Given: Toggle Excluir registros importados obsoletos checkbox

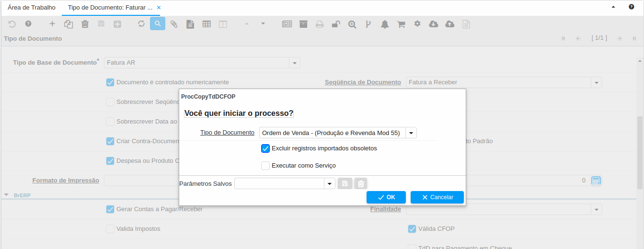Looking at the screenshot, I should point(265,148).
